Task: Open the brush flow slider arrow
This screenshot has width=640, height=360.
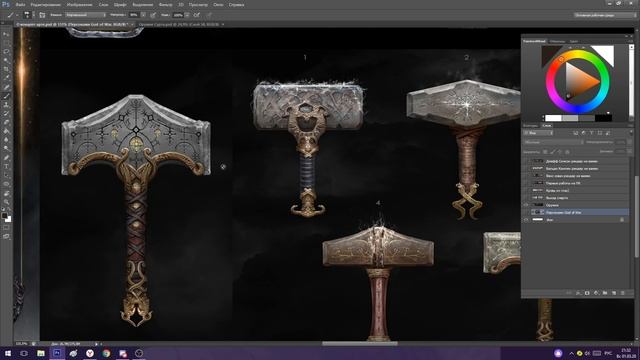Action: pos(187,15)
